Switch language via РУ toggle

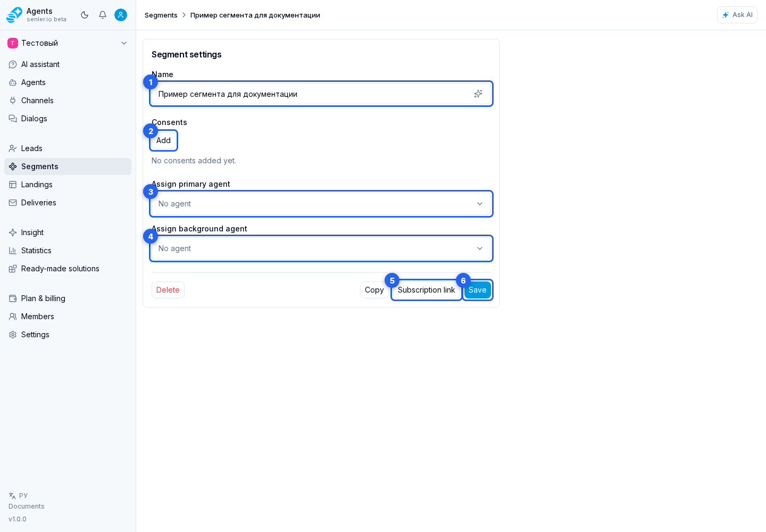(18, 495)
